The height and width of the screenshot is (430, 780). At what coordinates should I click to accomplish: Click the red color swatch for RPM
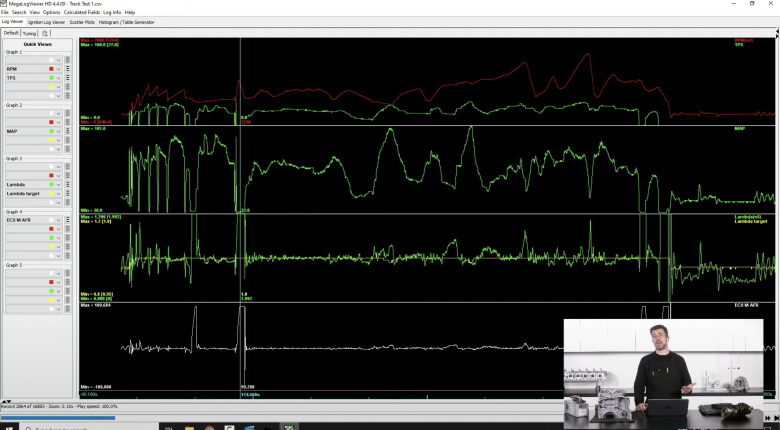(x=51, y=69)
